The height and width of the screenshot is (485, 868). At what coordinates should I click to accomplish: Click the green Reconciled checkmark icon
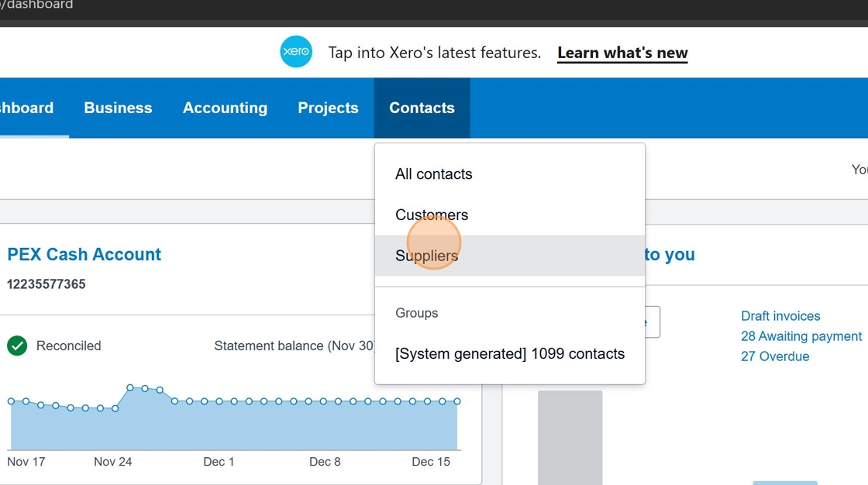point(17,346)
